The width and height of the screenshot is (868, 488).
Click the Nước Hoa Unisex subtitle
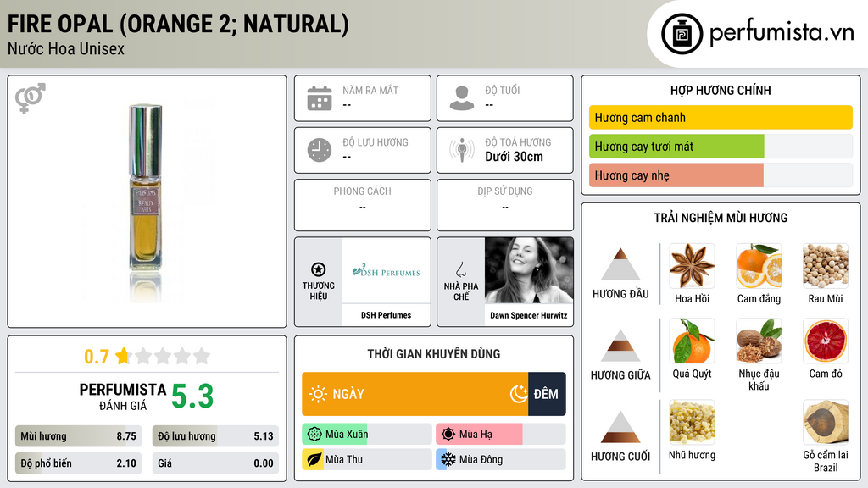click(x=66, y=48)
